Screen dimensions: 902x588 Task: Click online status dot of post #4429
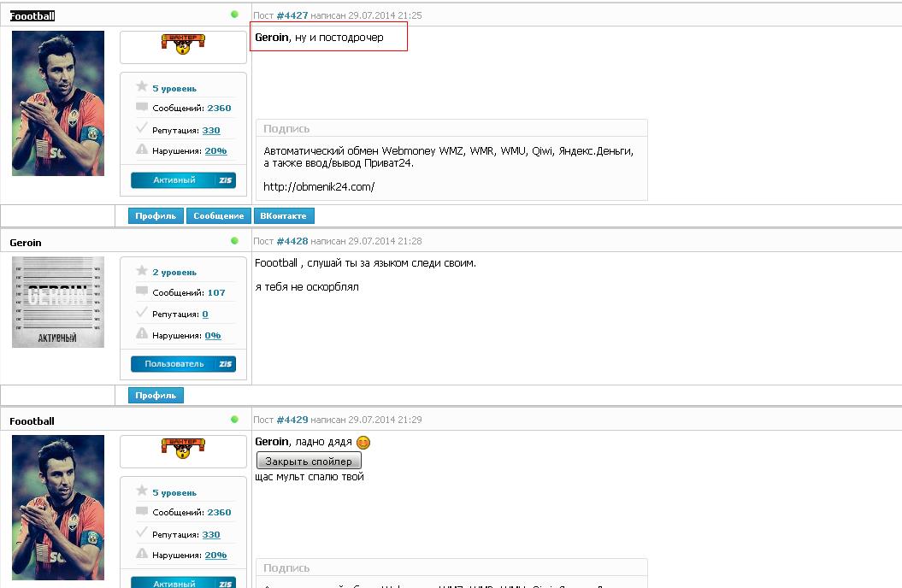[235, 420]
